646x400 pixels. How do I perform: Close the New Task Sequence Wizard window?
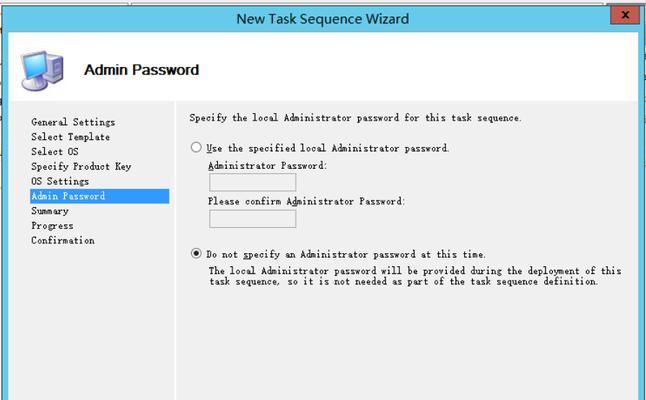623,16
